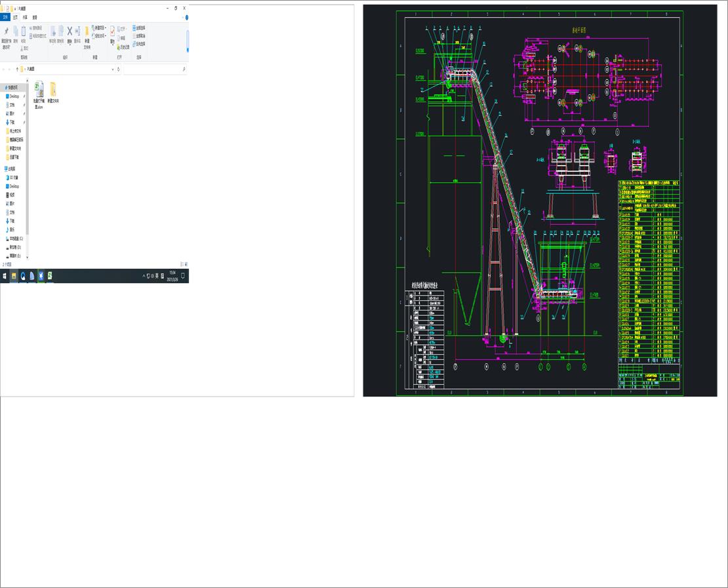The height and width of the screenshot is (588, 728).
Task: Select Videos in navigation pane
Action: point(11,195)
